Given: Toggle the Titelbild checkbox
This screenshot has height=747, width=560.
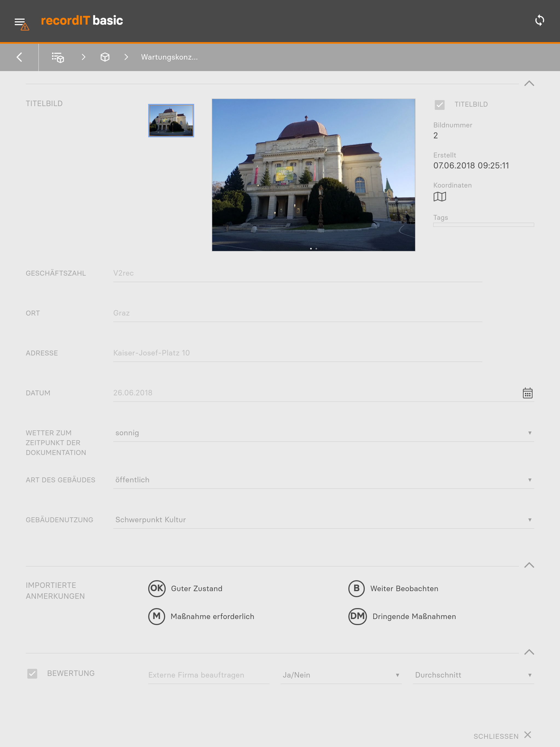Looking at the screenshot, I should [x=439, y=105].
